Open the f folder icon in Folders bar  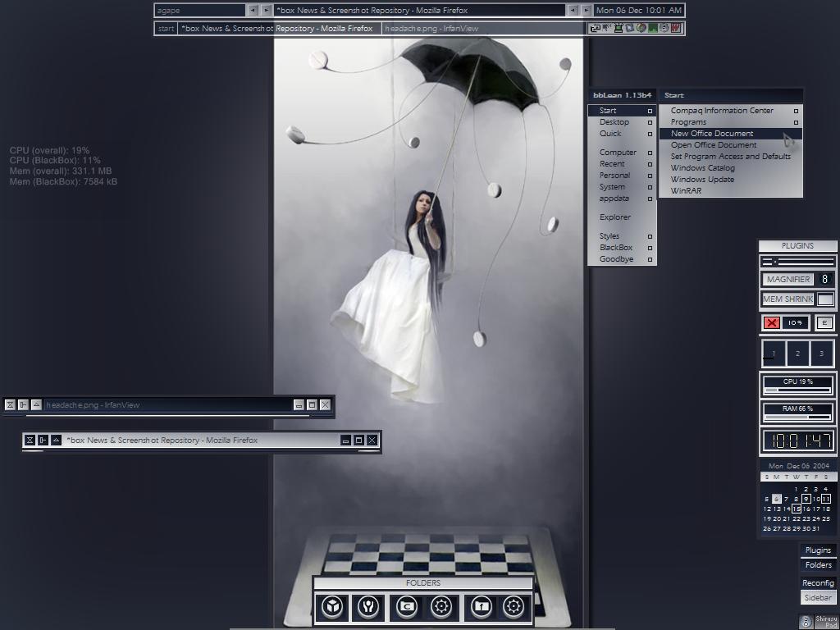pos(481,607)
